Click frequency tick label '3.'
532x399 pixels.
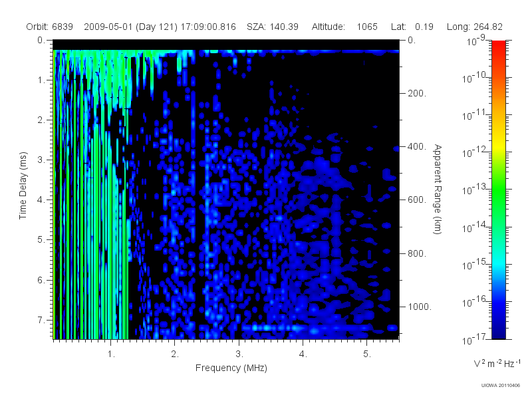pyautogui.click(x=239, y=354)
